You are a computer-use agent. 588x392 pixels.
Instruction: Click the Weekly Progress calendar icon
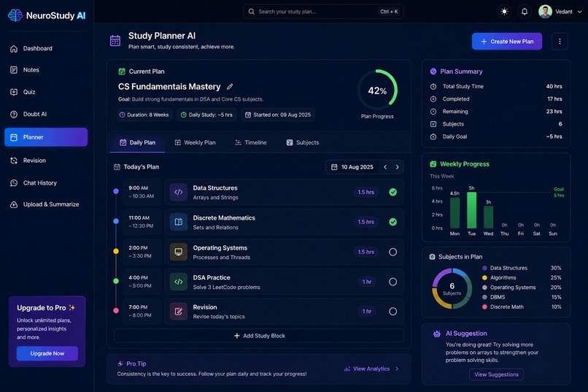point(433,164)
